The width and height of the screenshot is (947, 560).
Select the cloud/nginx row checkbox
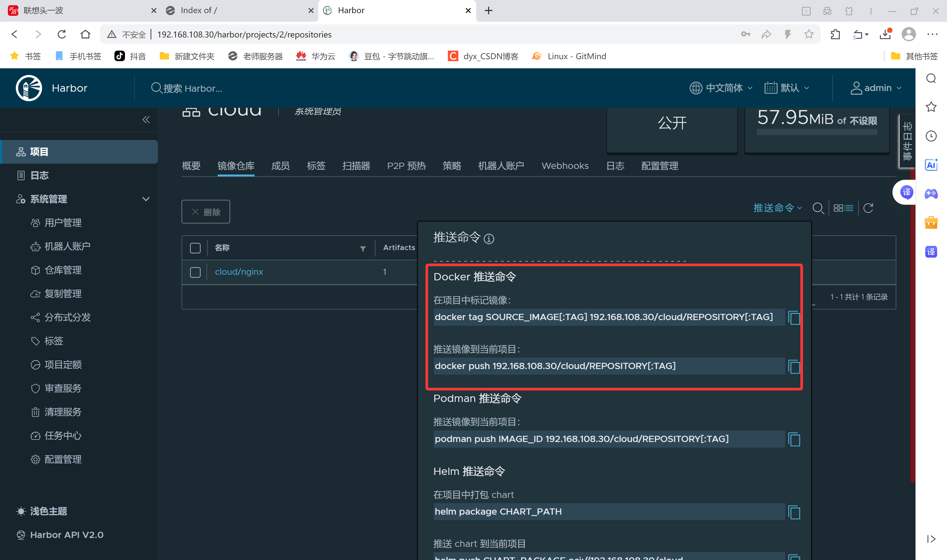[195, 272]
